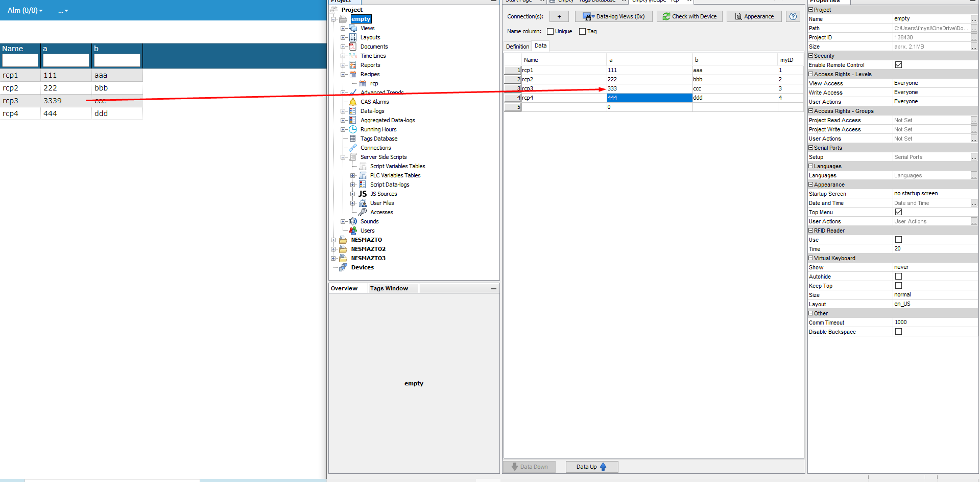Click the 'b' column filter field
980x482 pixels.
[x=117, y=60]
